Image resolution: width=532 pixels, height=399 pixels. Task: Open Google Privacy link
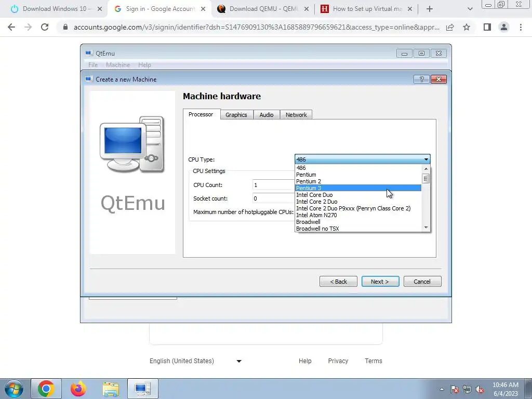(338, 361)
